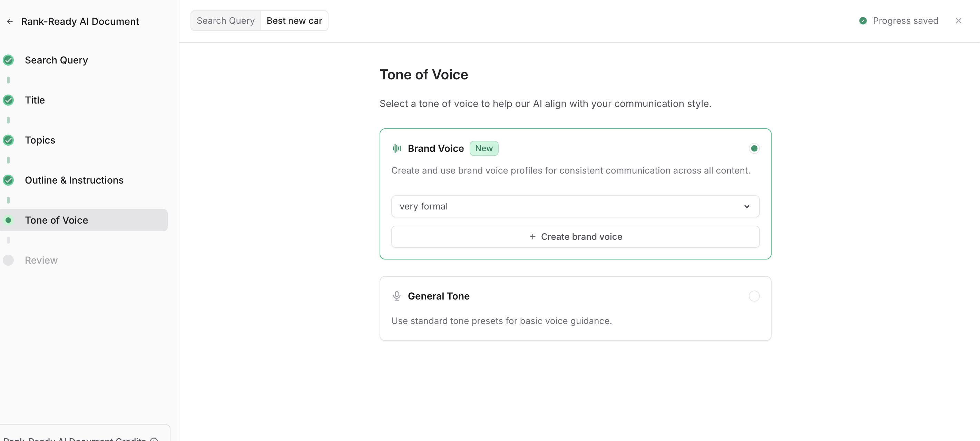Close the wizard with the X button
The image size is (980, 441).
click(x=958, y=21)
